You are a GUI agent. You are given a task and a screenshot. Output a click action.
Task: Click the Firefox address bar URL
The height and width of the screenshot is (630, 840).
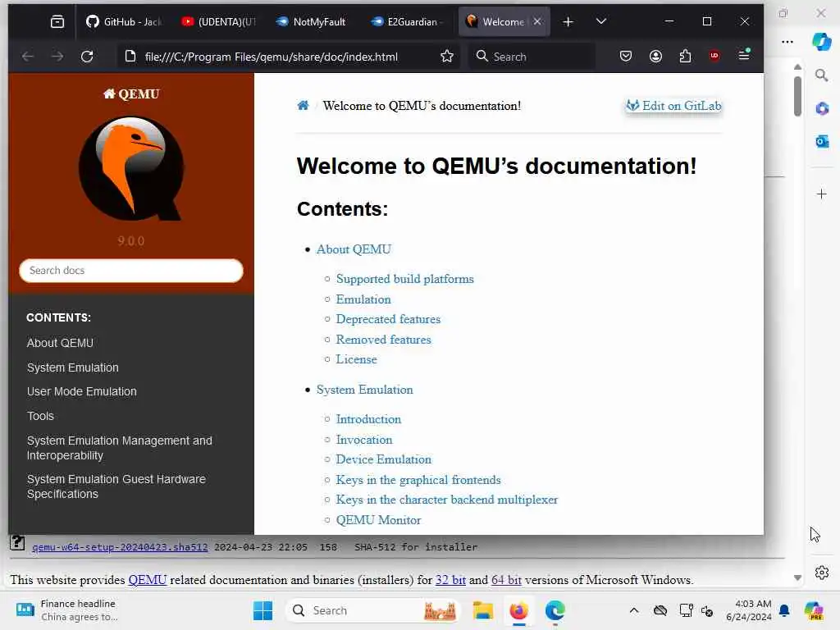coord(271,57)
